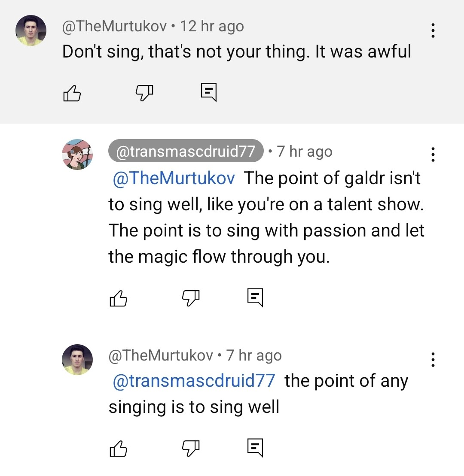Tap the blue @TheMurtukov mention in reply
The width and height of the screenshot is (464, 476).
point(174,178)
